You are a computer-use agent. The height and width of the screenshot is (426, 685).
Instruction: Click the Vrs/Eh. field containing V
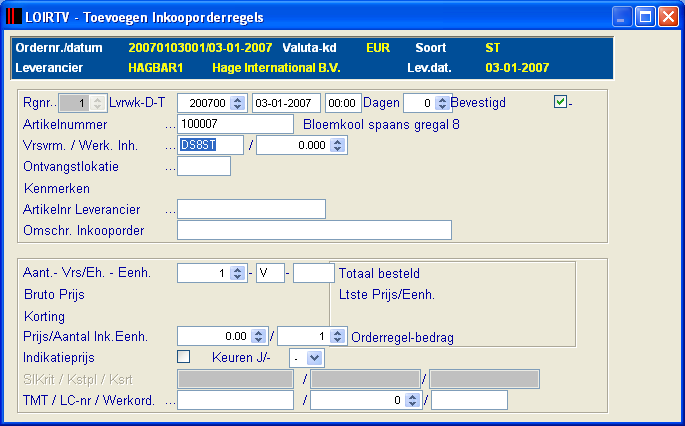click(270, 273)
